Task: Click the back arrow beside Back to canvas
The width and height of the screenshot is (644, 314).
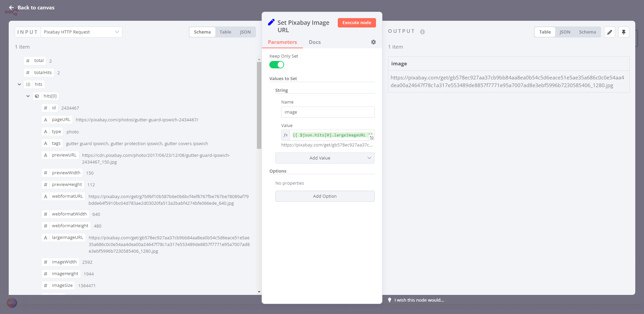Action: (11, 7)
